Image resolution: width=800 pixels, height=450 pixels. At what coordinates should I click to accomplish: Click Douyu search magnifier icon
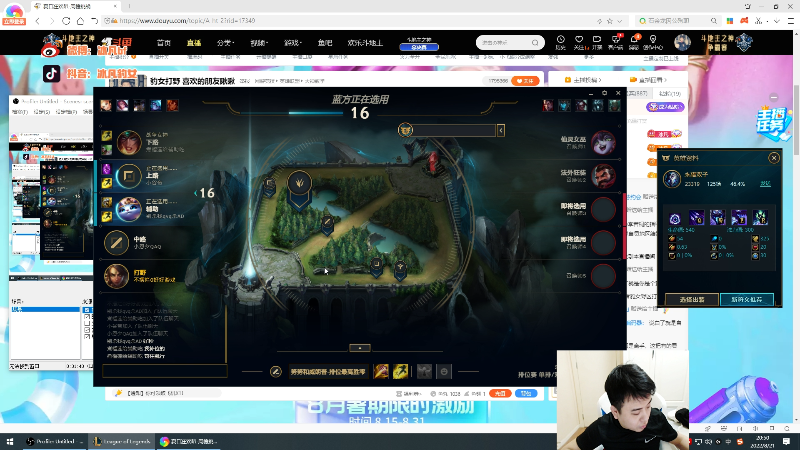tap(535, 42)
